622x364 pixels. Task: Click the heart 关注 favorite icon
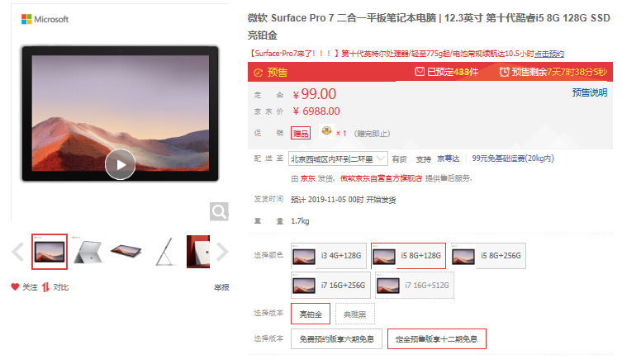[x=15, y=286]
